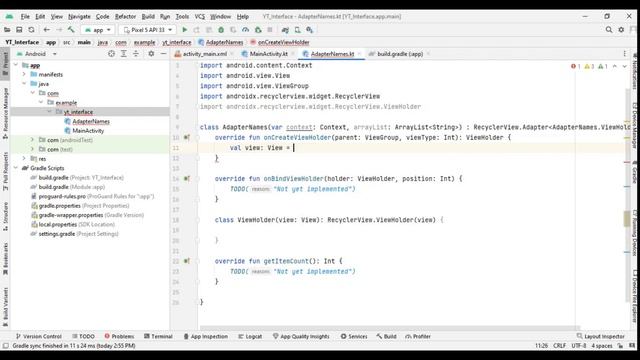The width and height of the screenshot is (640, 360).
Task: Collapse the java folder
Action: [24, 84]
